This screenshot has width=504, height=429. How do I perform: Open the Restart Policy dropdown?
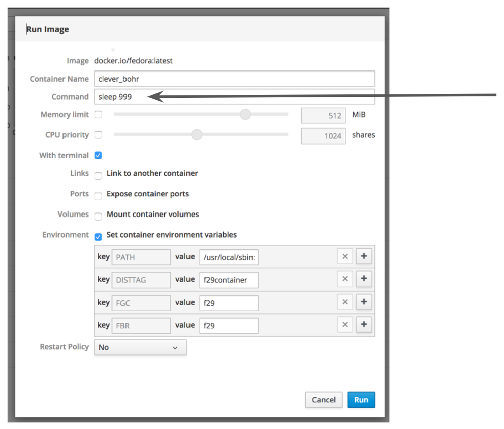click(x=141, y=347)
